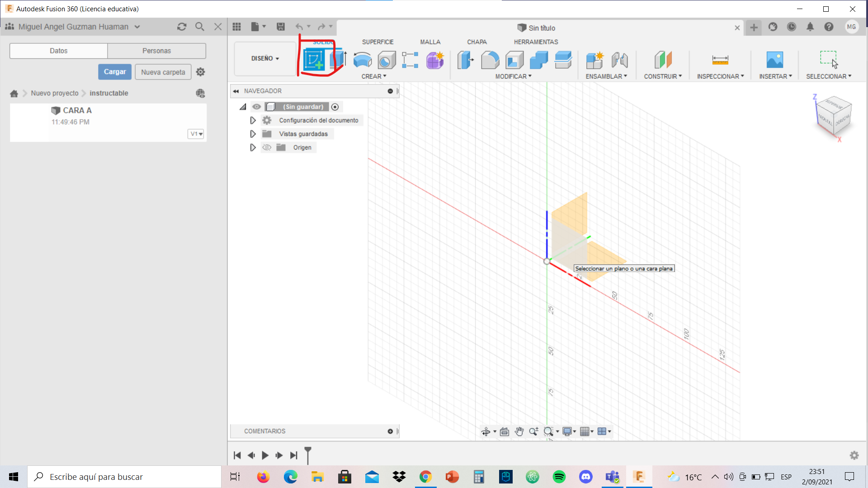Click the Look At navigation icon
Viewport: 868px width, 488px height.
tap(505, 432)
